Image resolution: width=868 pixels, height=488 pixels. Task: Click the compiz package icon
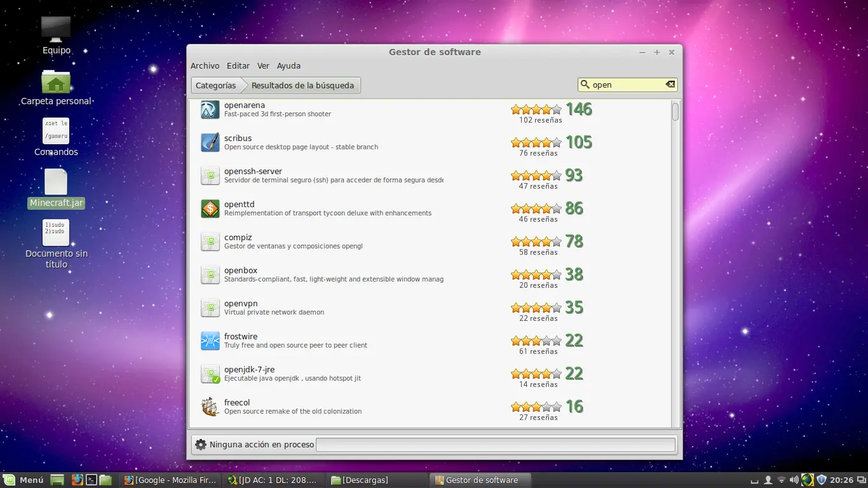[210, 242]
